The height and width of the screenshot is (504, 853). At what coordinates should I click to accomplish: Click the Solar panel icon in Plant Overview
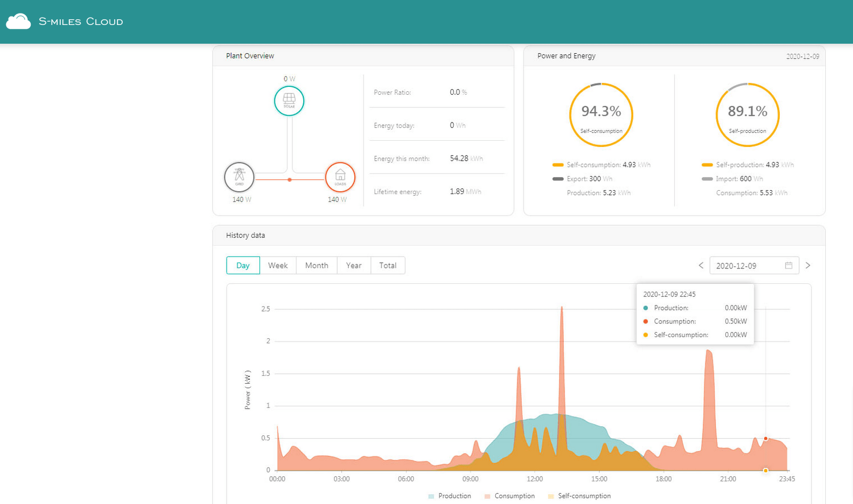coord(289,100)
